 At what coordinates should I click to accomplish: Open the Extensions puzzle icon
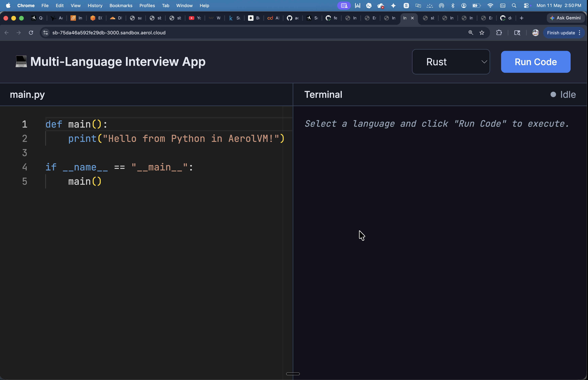(x=499, y=33)
